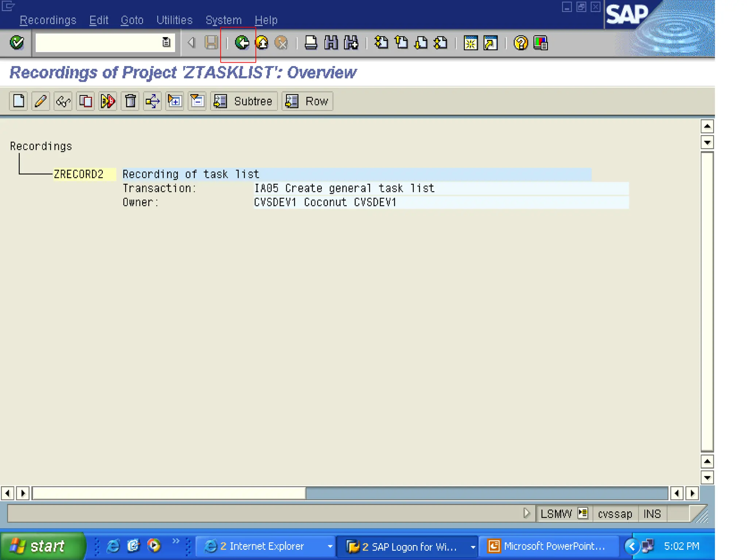Click the Delete recording trash icon
Viewport: 747px width, 560px height.
click(x=130, y=101)
